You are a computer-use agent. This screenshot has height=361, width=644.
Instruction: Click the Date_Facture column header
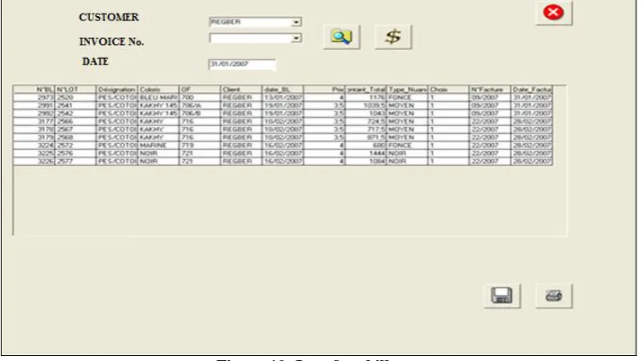point(532,90)
